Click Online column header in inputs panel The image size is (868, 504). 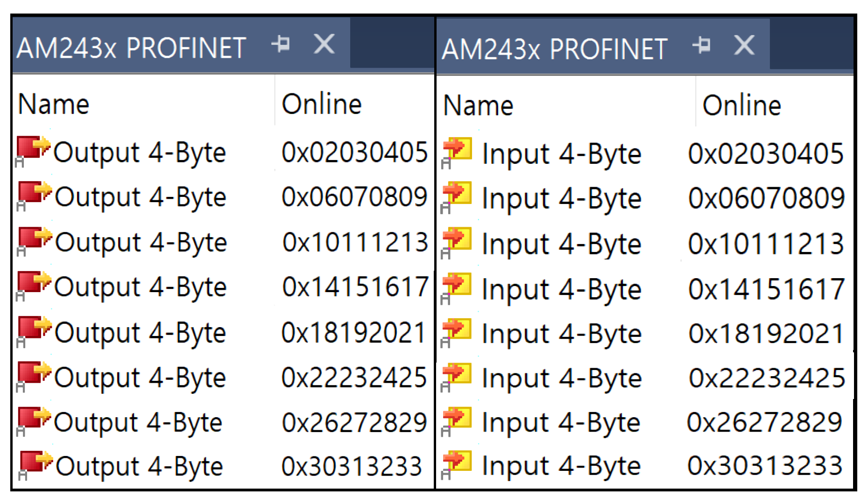click(741, 105)
